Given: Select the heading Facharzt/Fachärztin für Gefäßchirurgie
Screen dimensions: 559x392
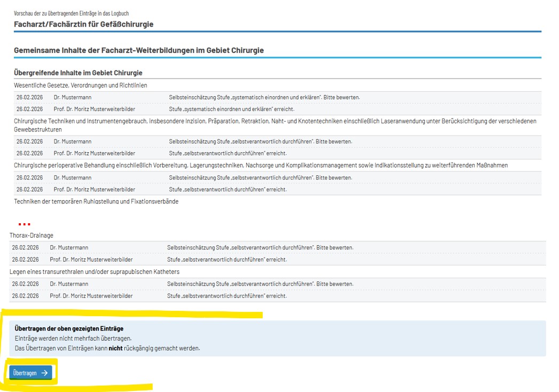Looking at the screenshot, I should coord(83,24).
